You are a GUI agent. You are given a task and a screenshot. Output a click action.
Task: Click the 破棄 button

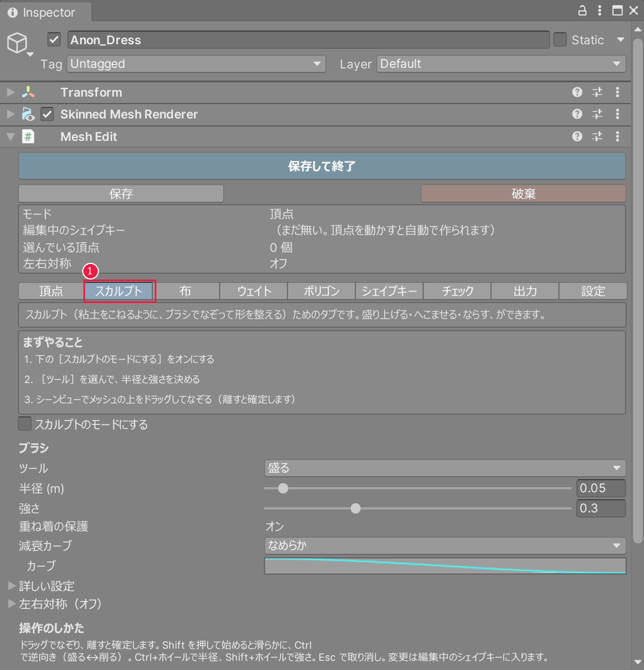click(x=523, y=194)
